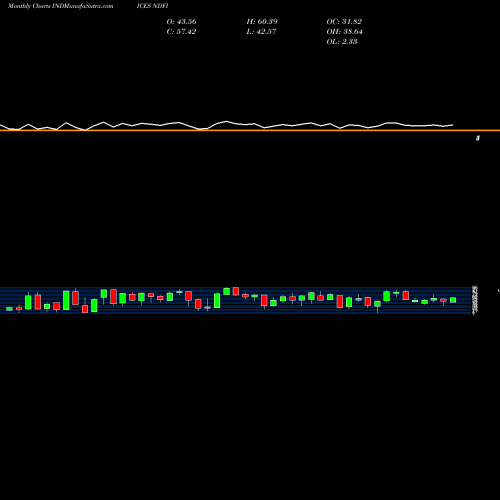
Task: Click the 'ICES NDFI' symbol label
Action: [x=152, y=6]
